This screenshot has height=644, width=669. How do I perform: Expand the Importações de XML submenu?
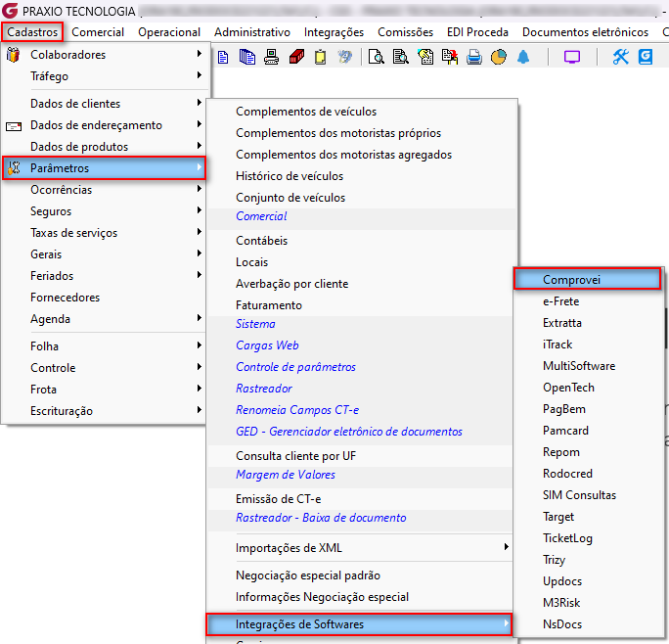click(x=361, y=548)
